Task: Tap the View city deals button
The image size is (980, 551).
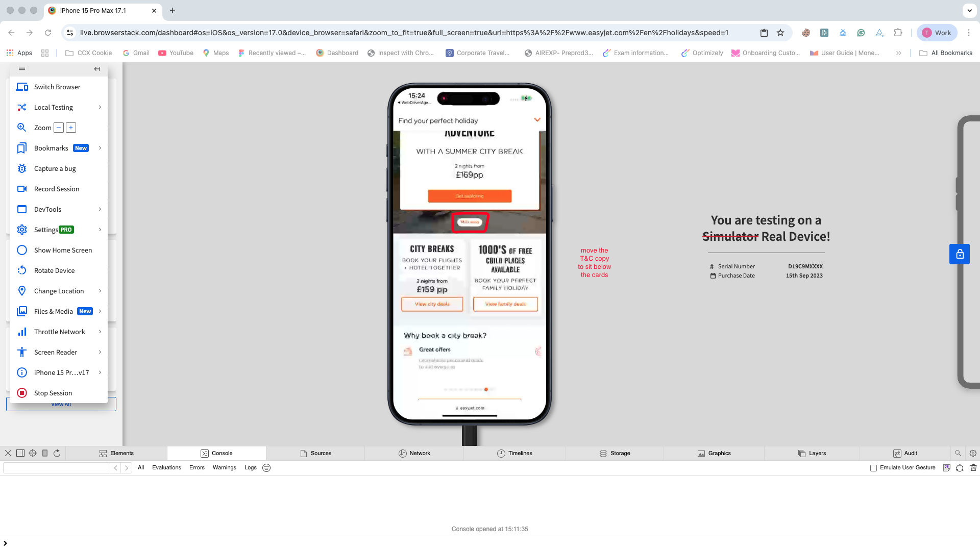Action: coord(432,304)
